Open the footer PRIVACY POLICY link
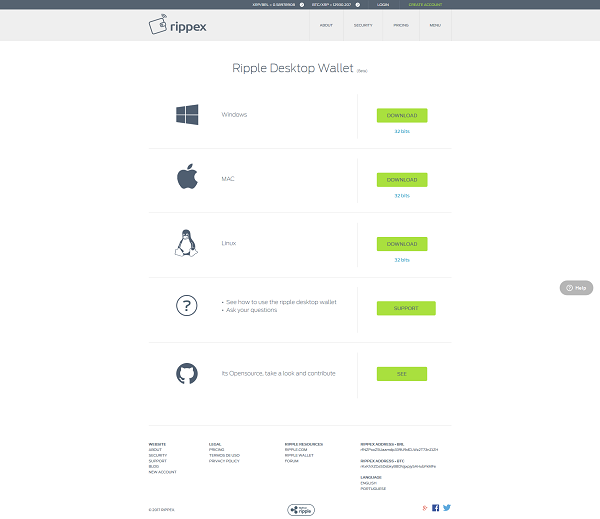Image resolution: width=600 pixels, height=519 pixels. 224,461
